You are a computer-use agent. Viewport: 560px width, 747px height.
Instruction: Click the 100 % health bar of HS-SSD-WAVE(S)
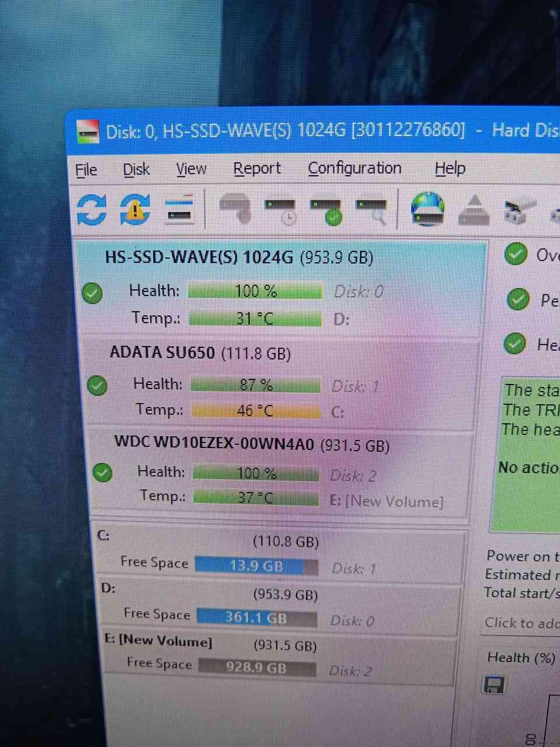click(x=255, y=291)
